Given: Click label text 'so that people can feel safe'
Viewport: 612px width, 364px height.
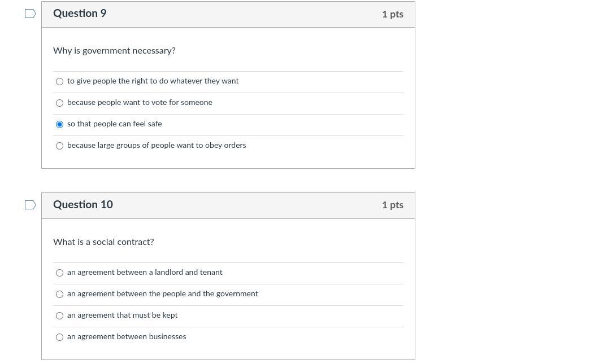Looking at the screenshot, I should click(x=114, y=124).
